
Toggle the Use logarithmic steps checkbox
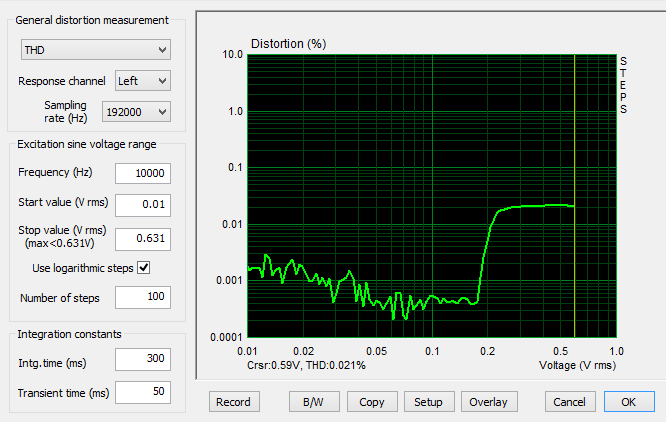tap(144, 268)
